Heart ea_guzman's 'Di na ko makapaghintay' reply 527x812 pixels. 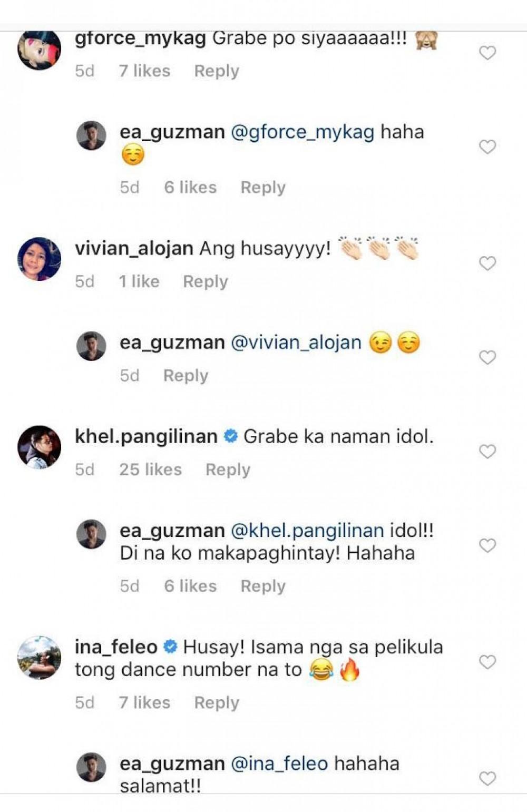487,545
